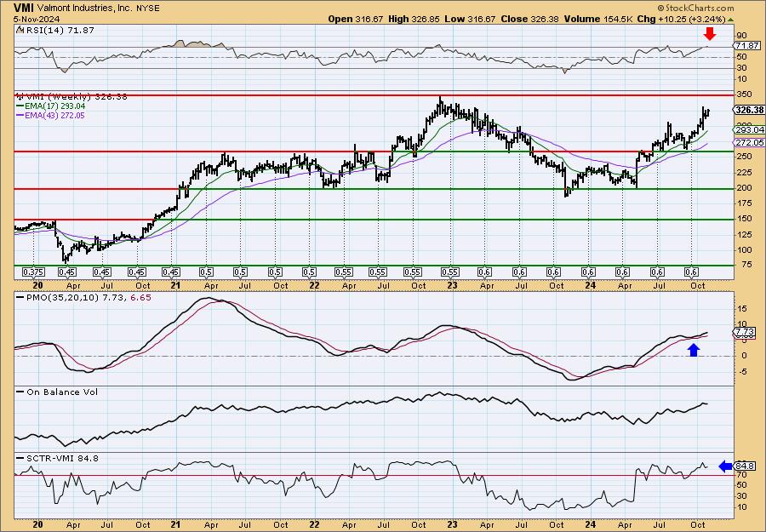Click the green EMA(17) legend line swatch
Image resolution: width=766 pixels, height=532 pixels.
[20, 106]
